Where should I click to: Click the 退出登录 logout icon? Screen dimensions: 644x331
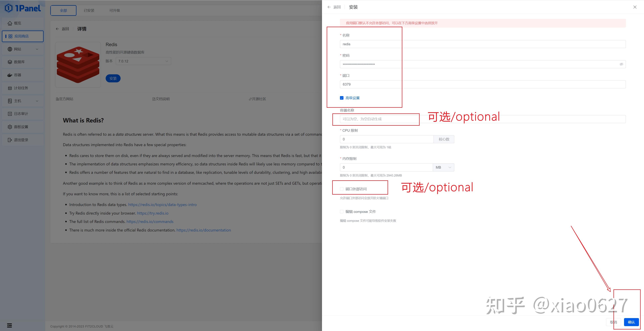(x=10, y=140)
